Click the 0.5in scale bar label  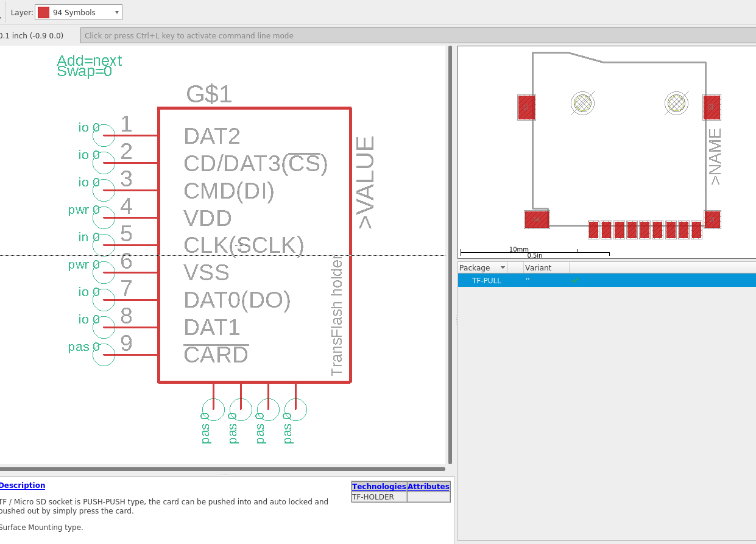point(535,255)
